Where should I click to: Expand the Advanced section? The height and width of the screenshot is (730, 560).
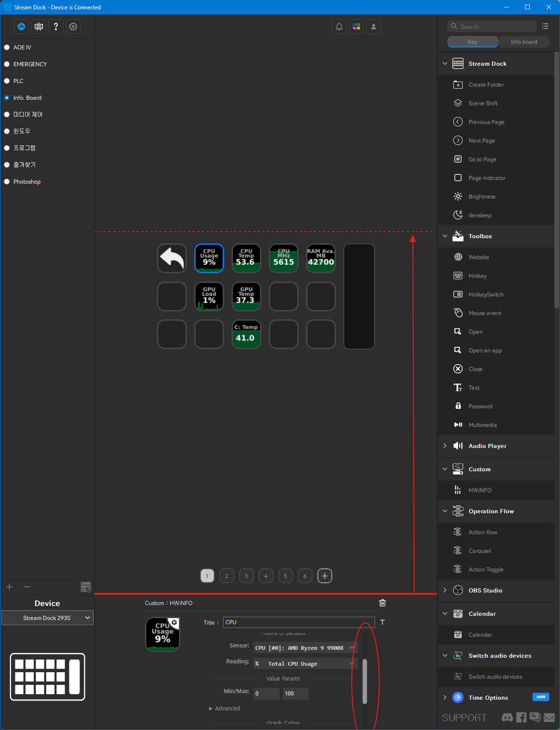point(225,709)
